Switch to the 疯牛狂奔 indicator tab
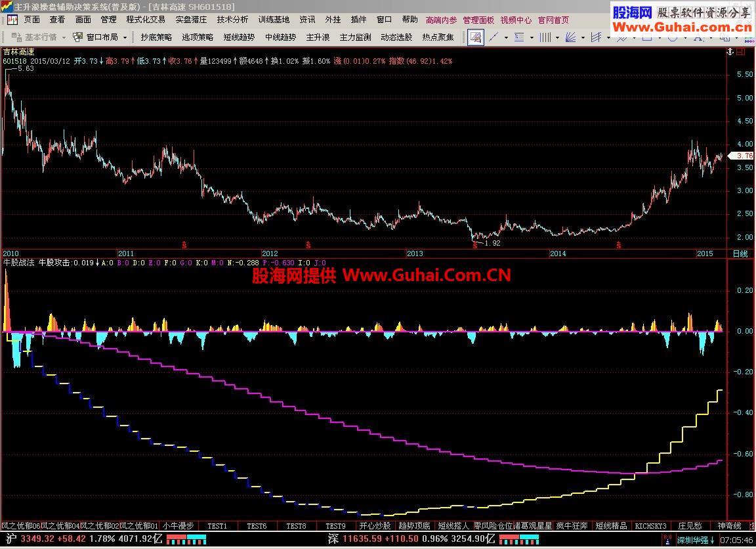 point(572,526)
